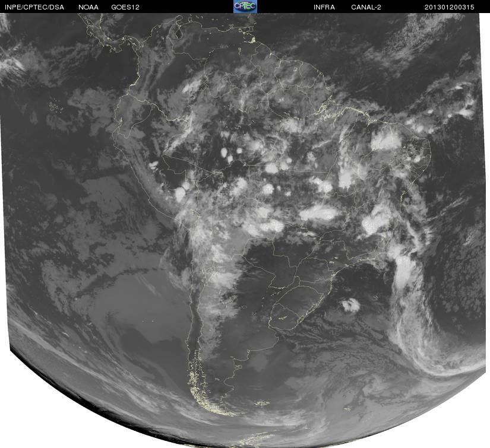Click the "INPE/CPTEC/DSA" header text
The height and width of the screenshot is (448, 490).
34,7
